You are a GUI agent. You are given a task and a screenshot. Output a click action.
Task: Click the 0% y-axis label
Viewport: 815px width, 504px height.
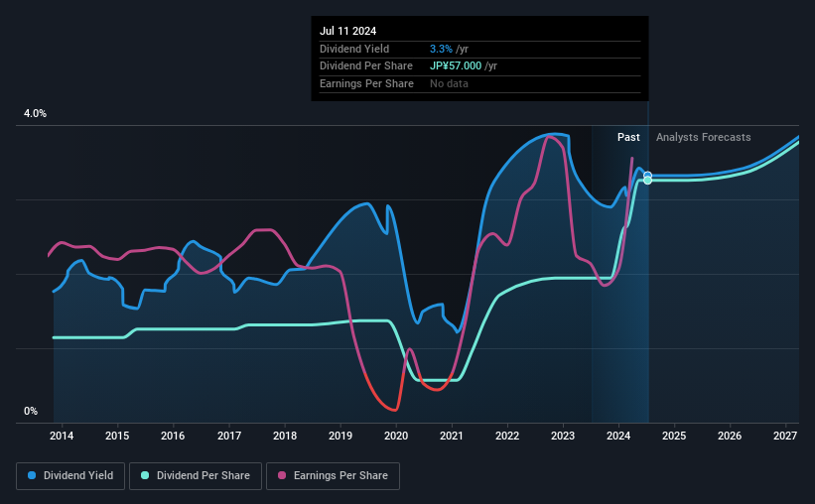[31, 411]
